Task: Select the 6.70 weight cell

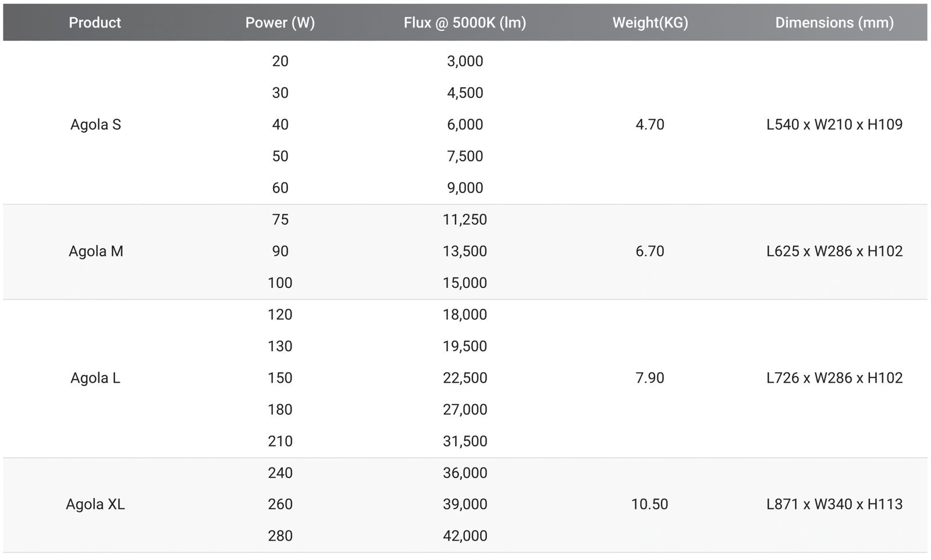Action: coord(650,251)
